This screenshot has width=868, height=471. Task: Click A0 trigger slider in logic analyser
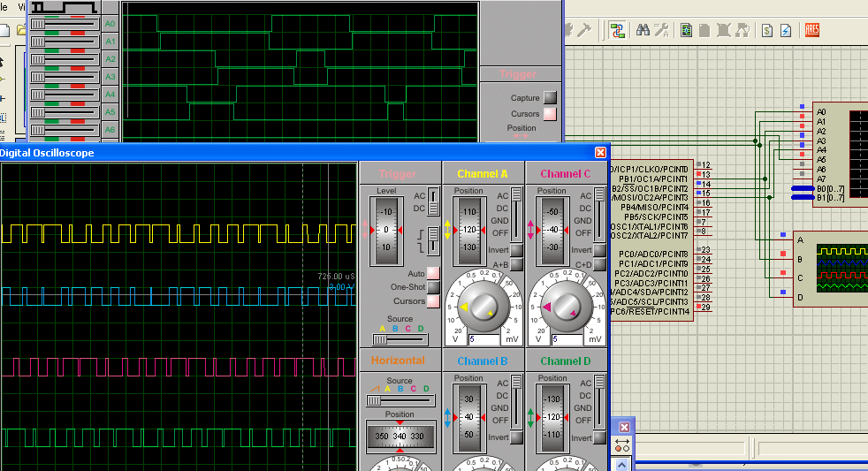65,24
